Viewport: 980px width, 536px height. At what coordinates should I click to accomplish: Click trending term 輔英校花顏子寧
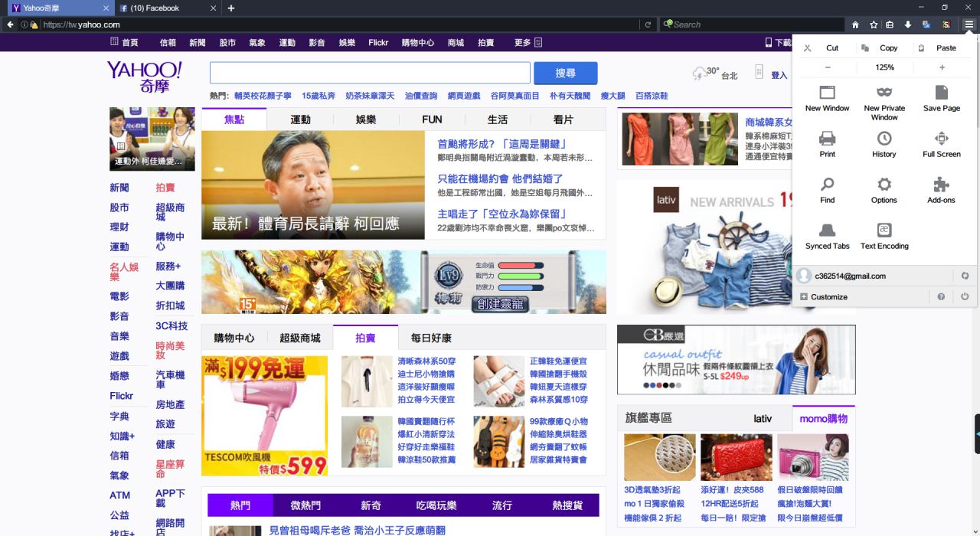pyautogui.click(x=263, y=96)
